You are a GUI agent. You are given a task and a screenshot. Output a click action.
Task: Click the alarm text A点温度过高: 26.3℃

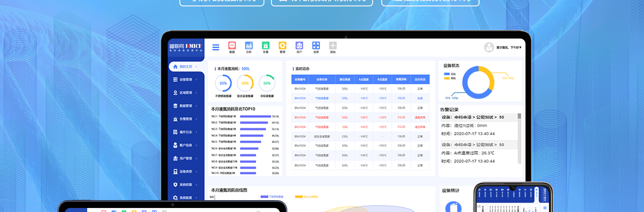(474, 153)
